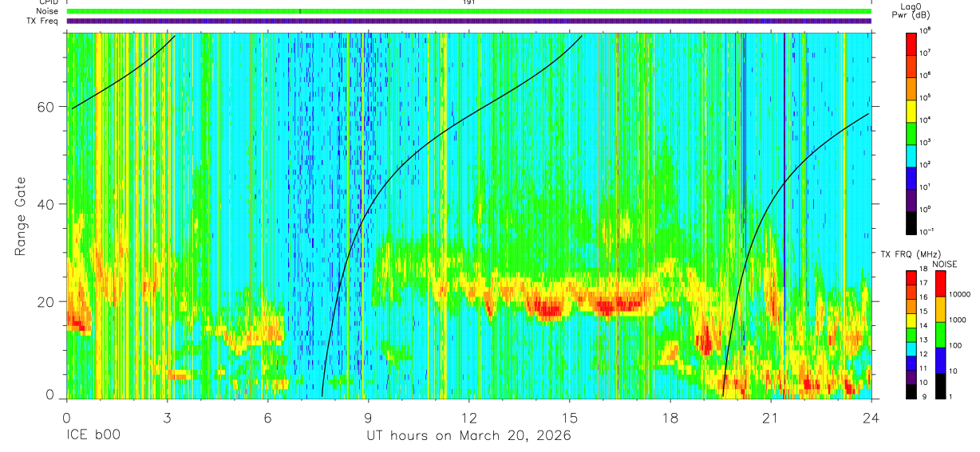Click the purple TX Freq strip above the plot
The image size is (980, 452).
click(x=468, y=21)
